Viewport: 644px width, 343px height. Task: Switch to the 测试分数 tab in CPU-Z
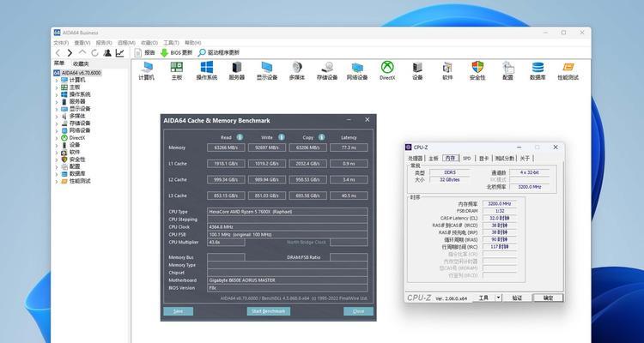(x=504, y=158)
